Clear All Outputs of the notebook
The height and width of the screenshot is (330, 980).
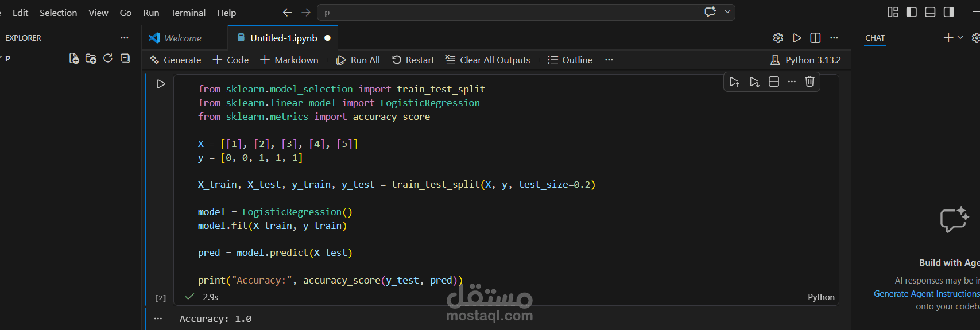coord(488,60)
